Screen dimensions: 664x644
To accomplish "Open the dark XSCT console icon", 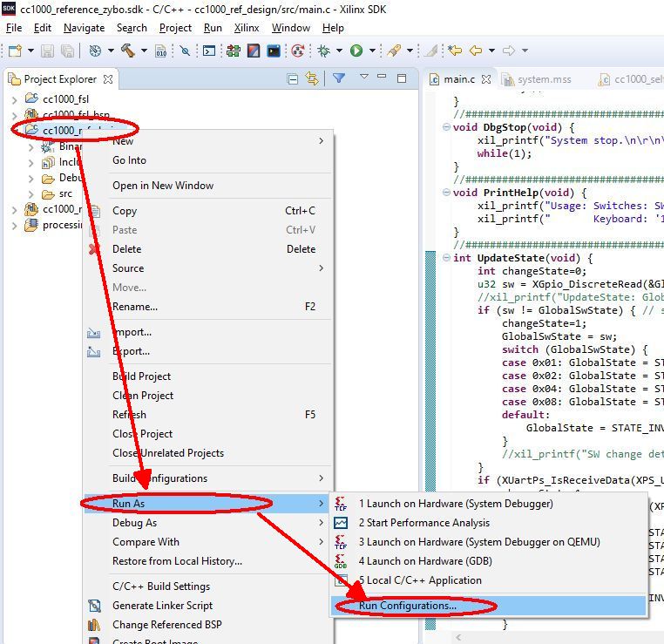I will click(274, 51).
